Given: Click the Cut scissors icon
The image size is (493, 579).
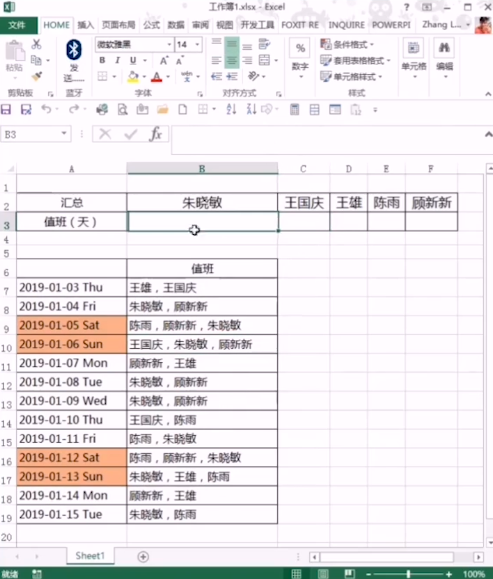Looking at the screenshot, I should pos(36,44).
